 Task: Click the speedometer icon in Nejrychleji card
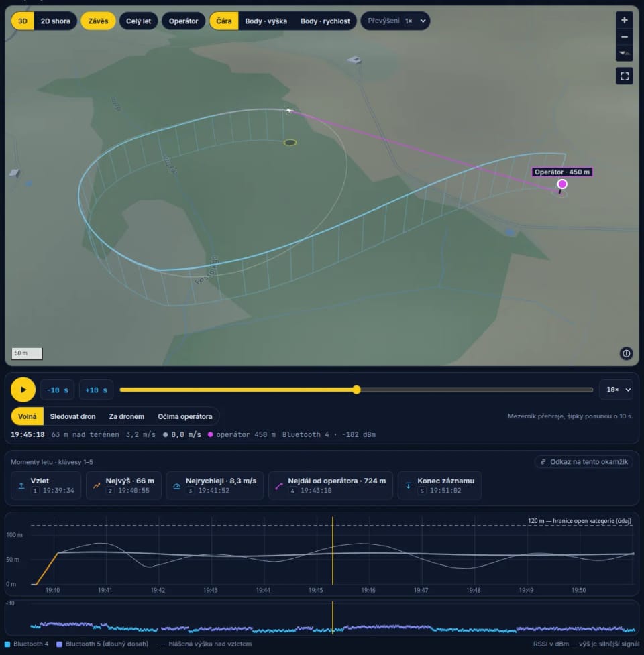(x=177, y=485)
